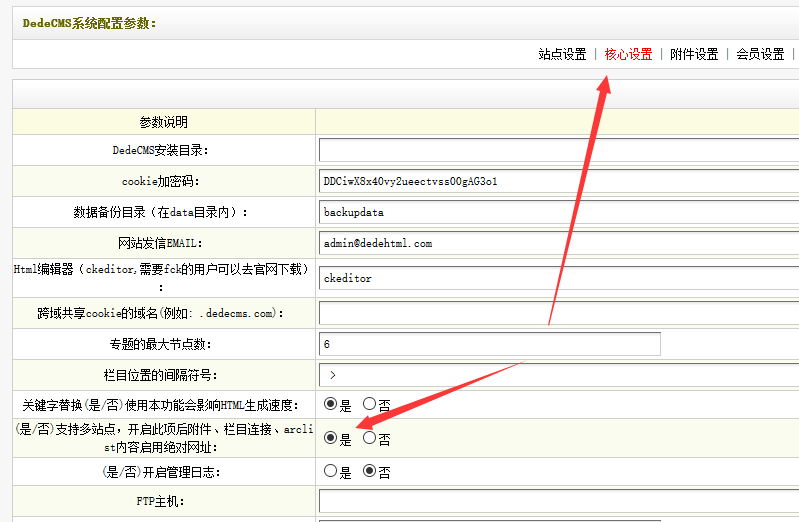This screenshot has width=799, height=522.
Task: Select 否 for 支持多站点
Action: tap(369, 438)
